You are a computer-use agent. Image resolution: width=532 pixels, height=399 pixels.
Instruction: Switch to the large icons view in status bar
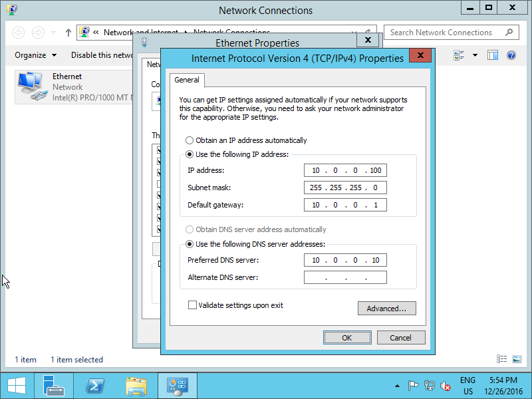pos(517,360)
